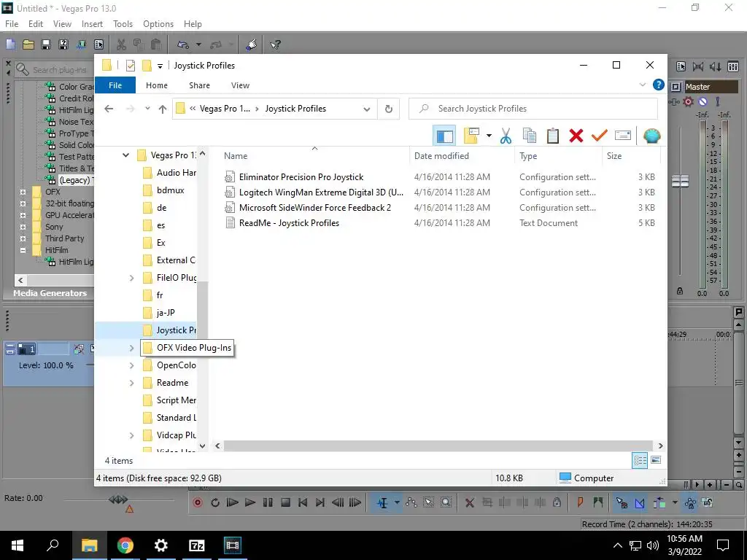Click the red X delete icon in Explorer

(576, 136)
